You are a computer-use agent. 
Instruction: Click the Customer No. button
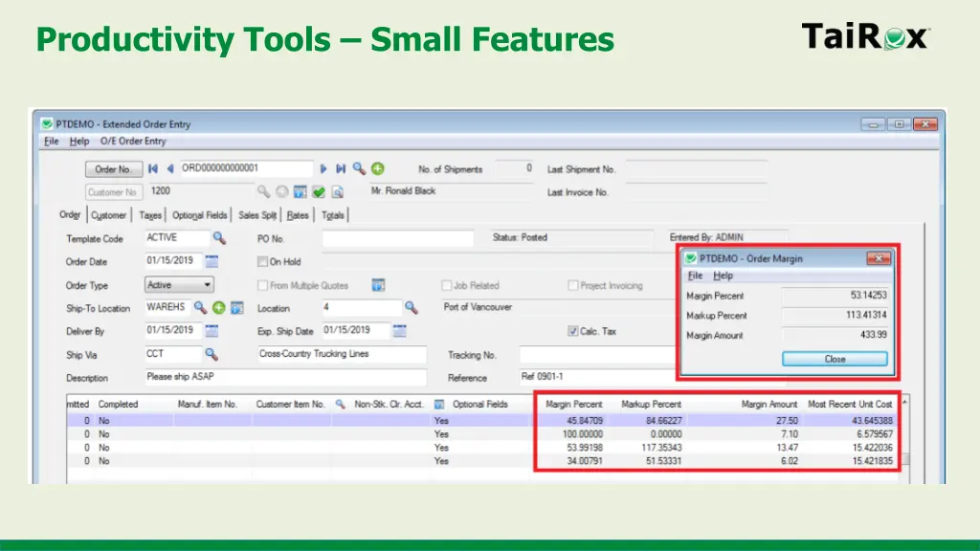point(113,191)
